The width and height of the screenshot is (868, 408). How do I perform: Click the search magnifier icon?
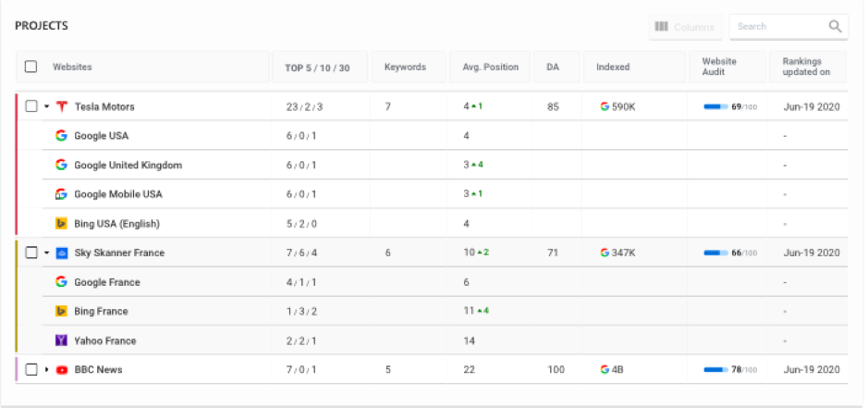[x=835, y=27]
